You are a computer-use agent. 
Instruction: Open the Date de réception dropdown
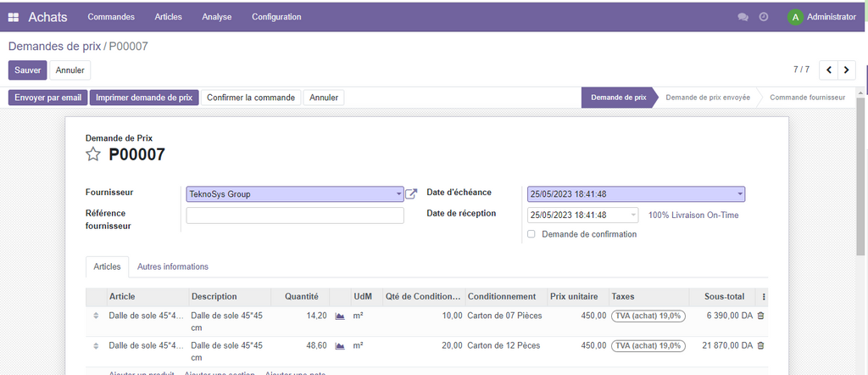pyautogui.click(x=633, y=215)
